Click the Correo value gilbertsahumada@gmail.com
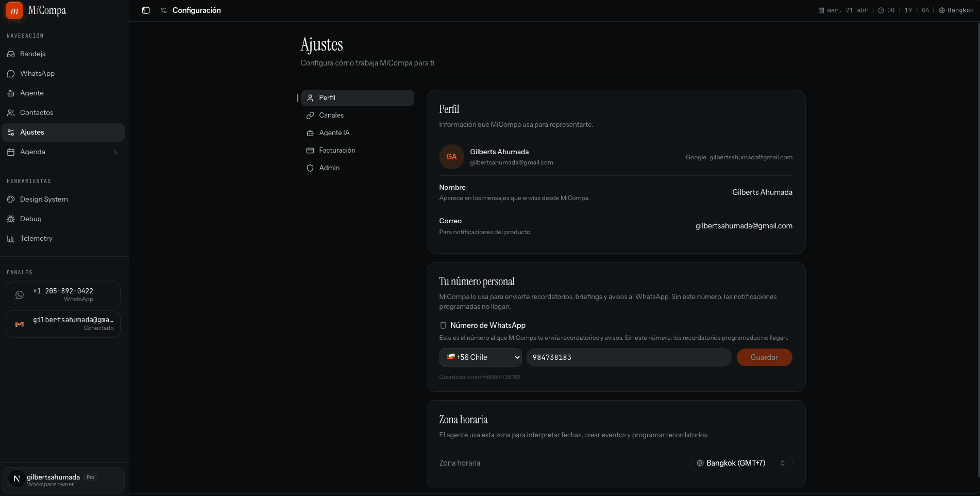Viewport: 980px width, 496px height. 744,226
